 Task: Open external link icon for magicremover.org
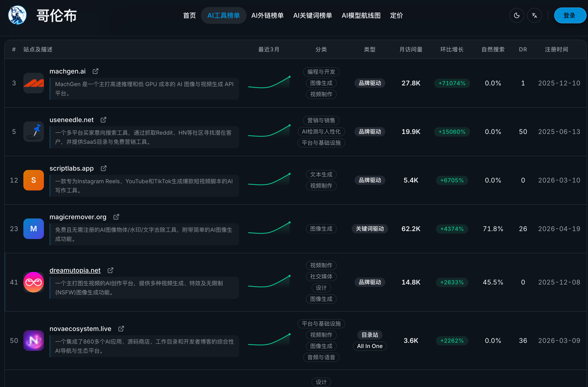[116, 217]
